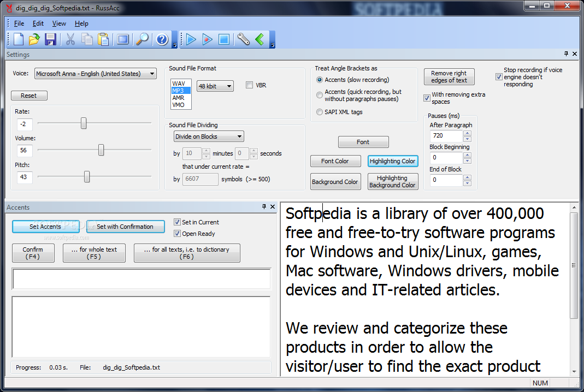The height and width of the screenshot is (392, 584).
Task: Click the Set Accents button
Action: pyautogui.click(x=45, y=227)
